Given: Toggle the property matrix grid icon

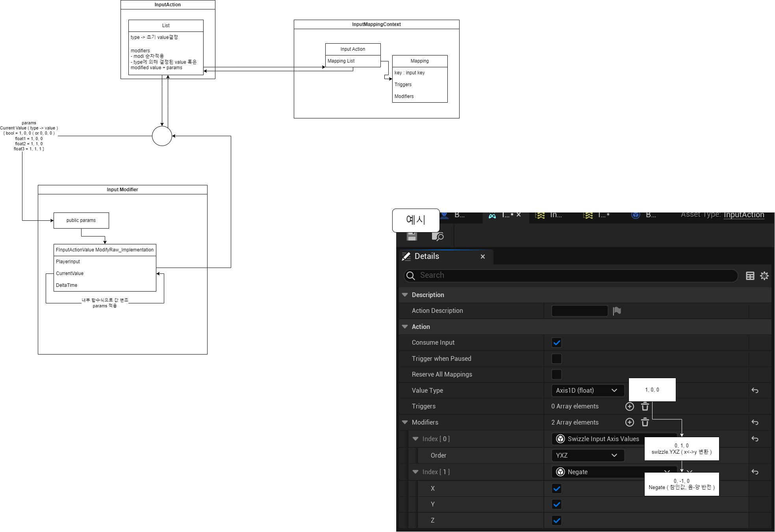Looking at the screenshot, I should [750, 276].
